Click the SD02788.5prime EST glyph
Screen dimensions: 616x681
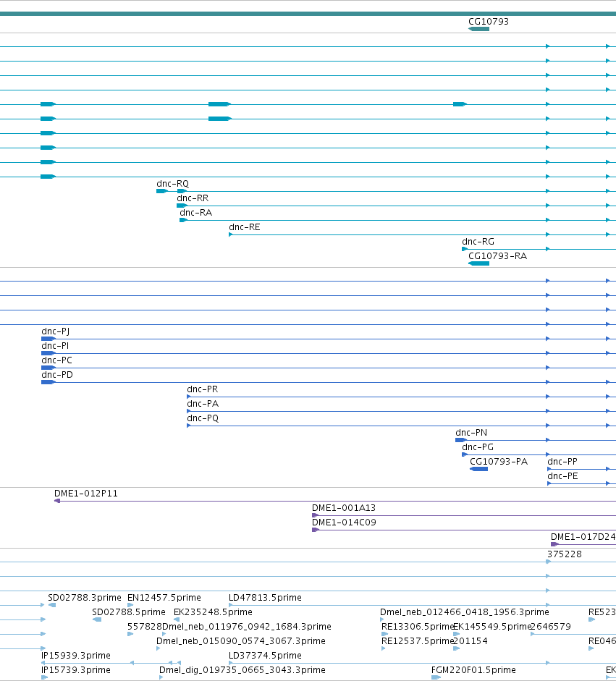click(x=97, y=619)
